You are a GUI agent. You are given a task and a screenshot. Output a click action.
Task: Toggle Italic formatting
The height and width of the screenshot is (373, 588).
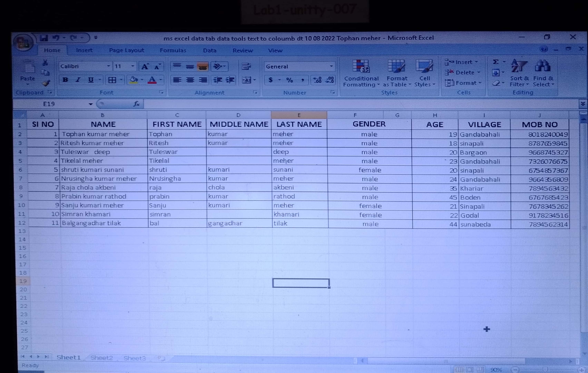point(78,80)
